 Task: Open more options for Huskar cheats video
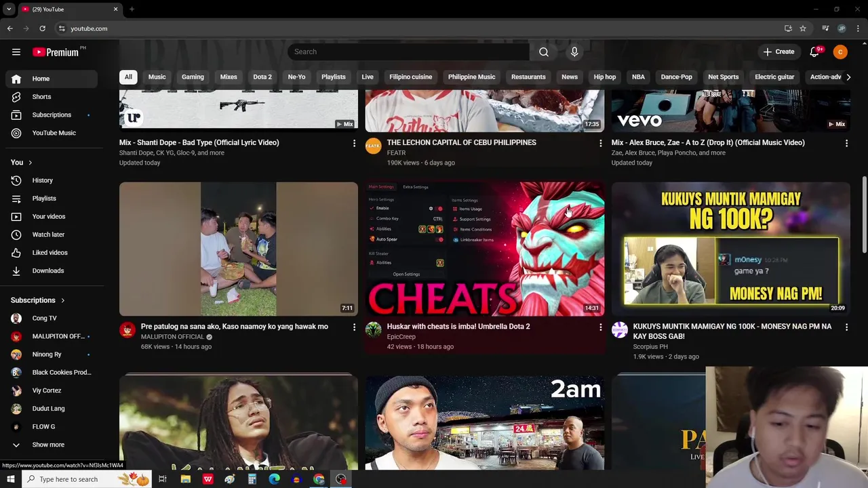pyautogui.click(x=600, y=327)
